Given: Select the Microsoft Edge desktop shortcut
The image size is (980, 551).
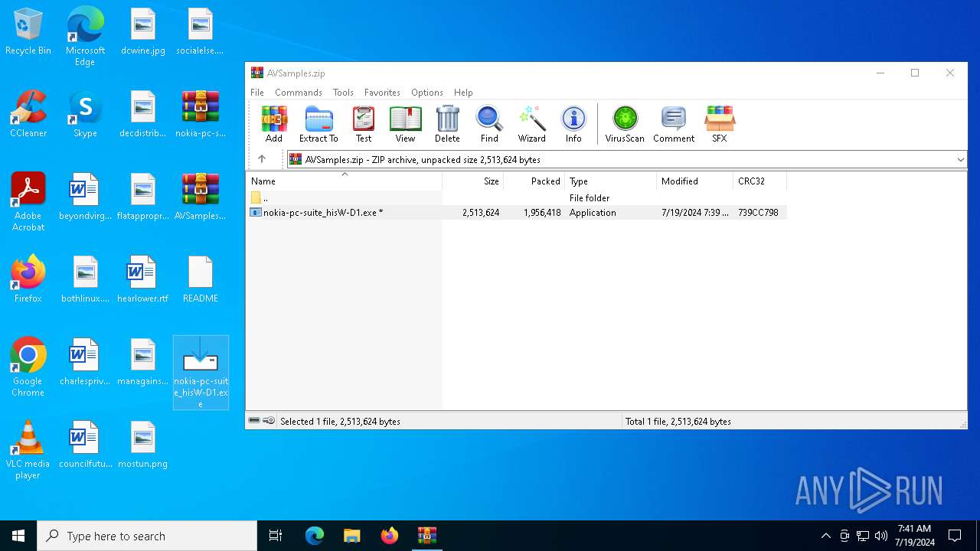Looking at the screenshot, I should pos(85,37).
